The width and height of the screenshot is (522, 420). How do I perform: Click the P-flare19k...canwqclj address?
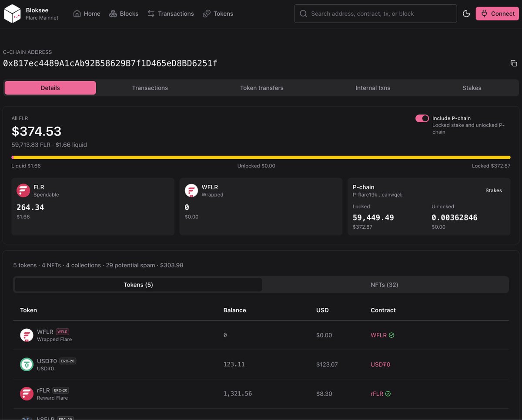(378, 195)
